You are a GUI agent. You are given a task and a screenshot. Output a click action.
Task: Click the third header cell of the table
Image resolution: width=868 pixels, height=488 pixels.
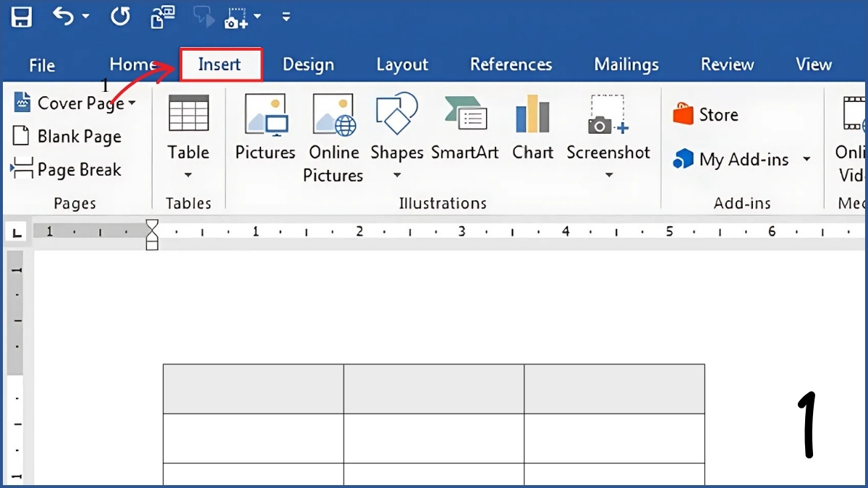click(615, 389)
